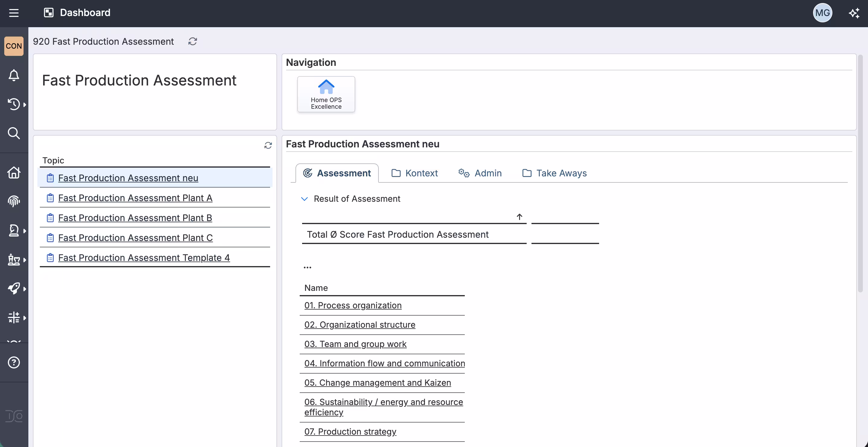Click the fingerprint icon in the sidebar
The width and height of the screenshot is (868, 447).
[14, 201]
